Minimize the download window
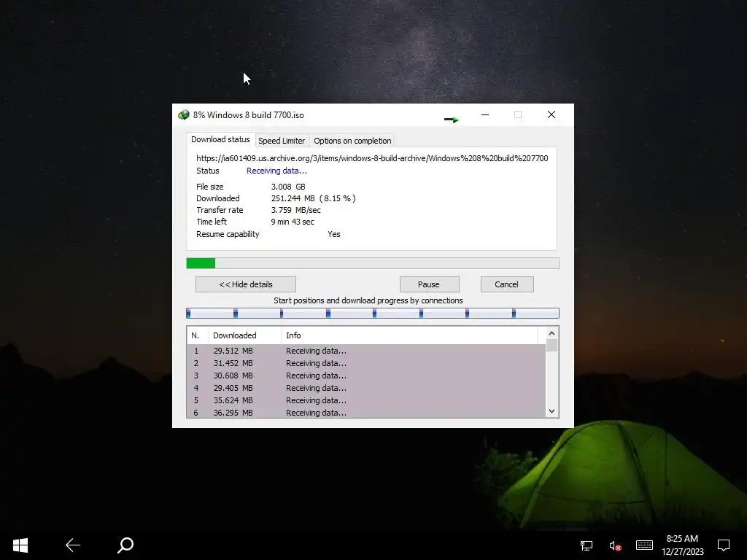The height and width of the screenshot is (560, 747). [485, 114]
